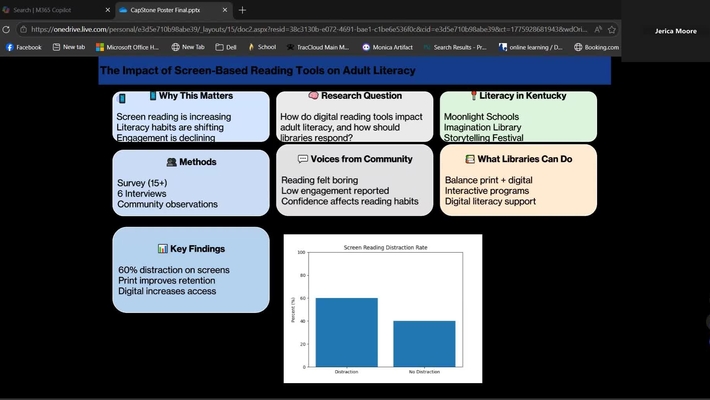The height and width of the screenshot is (400, 710).
Task: Click the Literacy in Kentucky heading
Action: [x=523, y=96]
